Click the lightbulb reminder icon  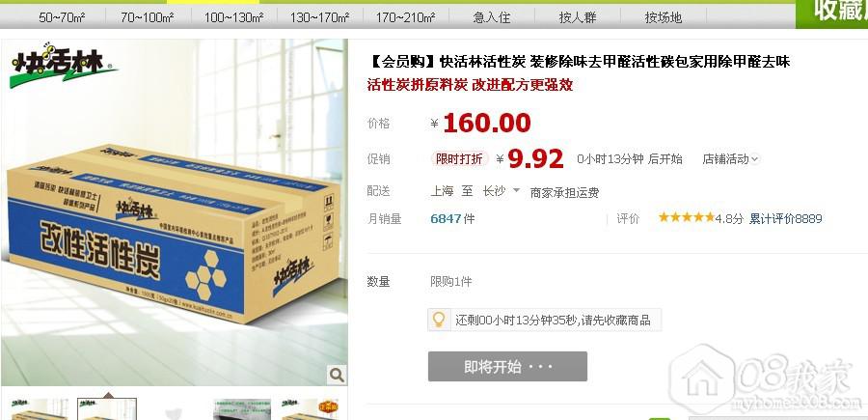coord(439,320)
